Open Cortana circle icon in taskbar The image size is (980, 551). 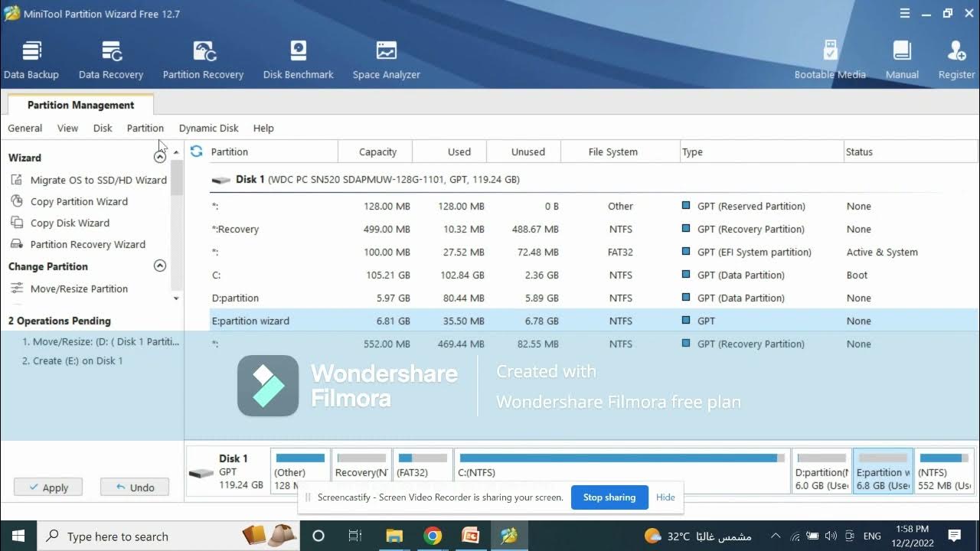click(x=318, y=536)
